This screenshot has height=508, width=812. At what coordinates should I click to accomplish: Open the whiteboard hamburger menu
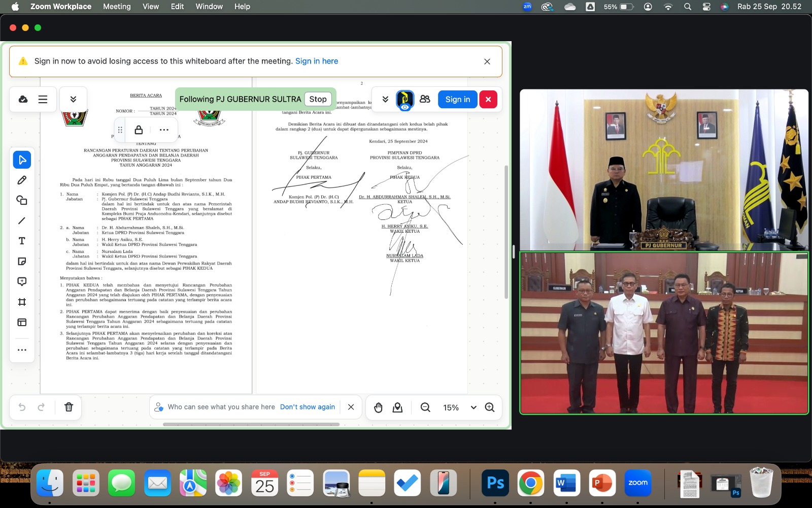[43, 100]
